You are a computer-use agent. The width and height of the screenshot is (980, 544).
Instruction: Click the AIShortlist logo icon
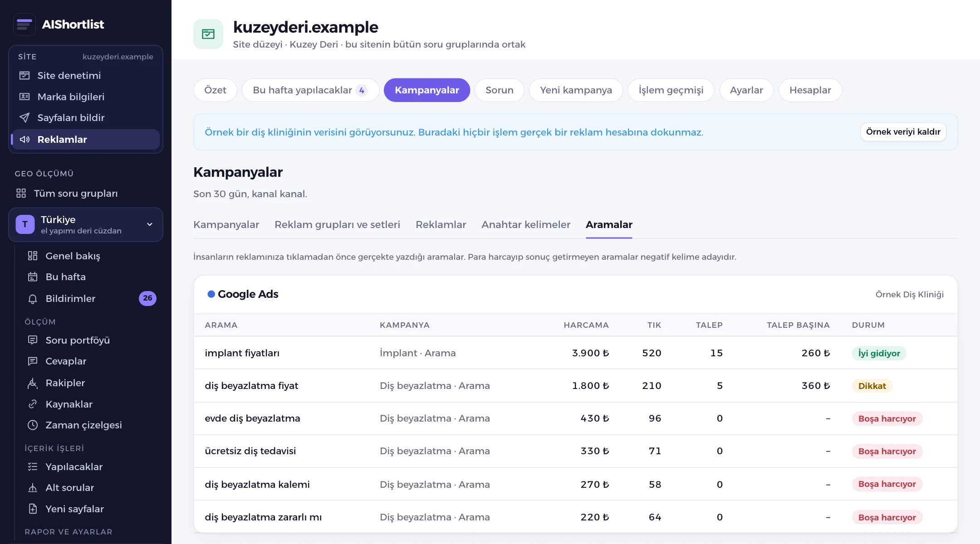(24, 24)
